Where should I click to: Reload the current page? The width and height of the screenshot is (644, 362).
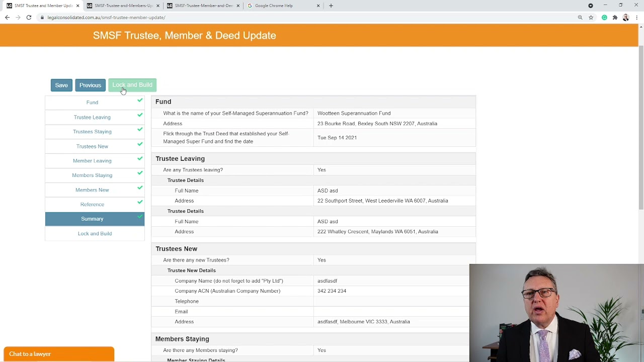point(29,18)
